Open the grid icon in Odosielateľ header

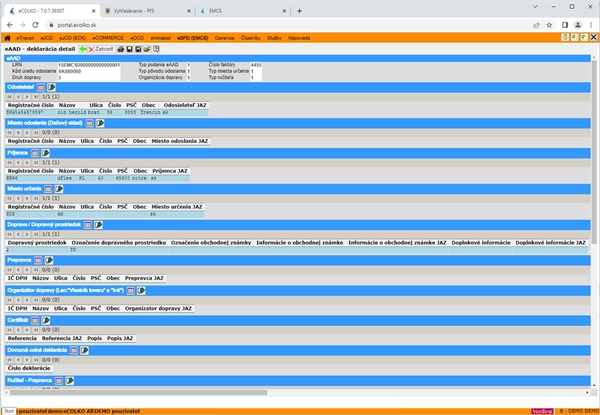point(41,88)
